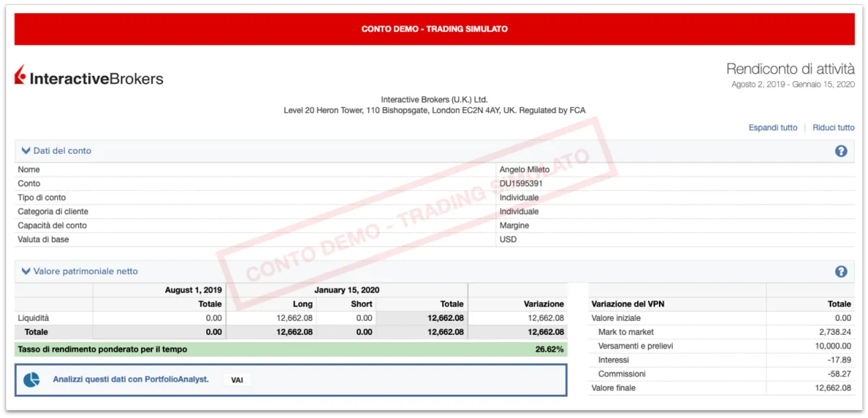Click the Categoria di cliente label

(x=53, y=212)
